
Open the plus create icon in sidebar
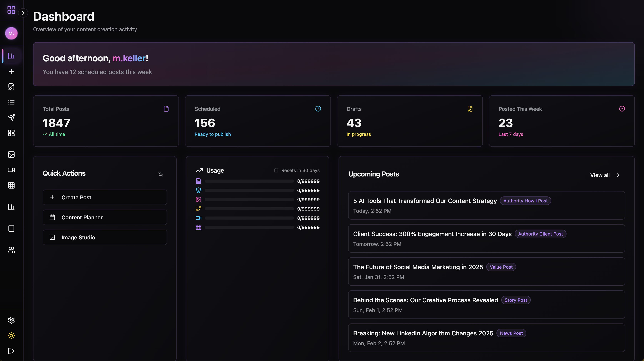[11, 72]
